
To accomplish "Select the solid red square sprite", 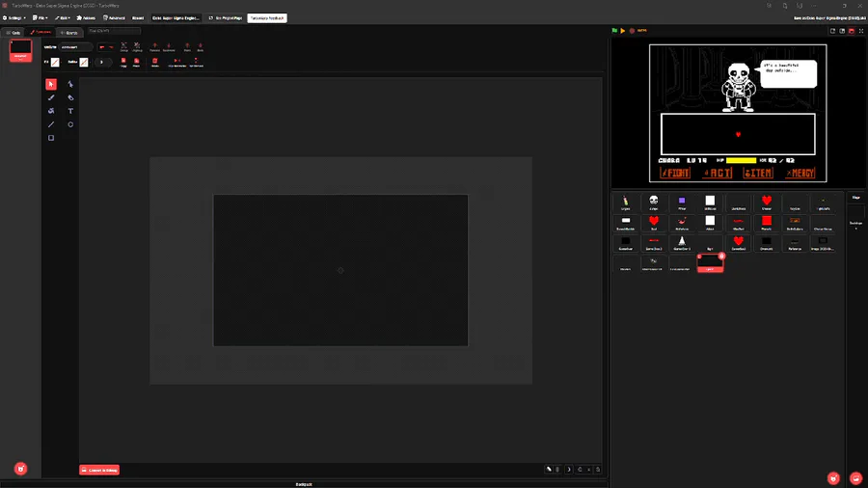I will 767,223.
